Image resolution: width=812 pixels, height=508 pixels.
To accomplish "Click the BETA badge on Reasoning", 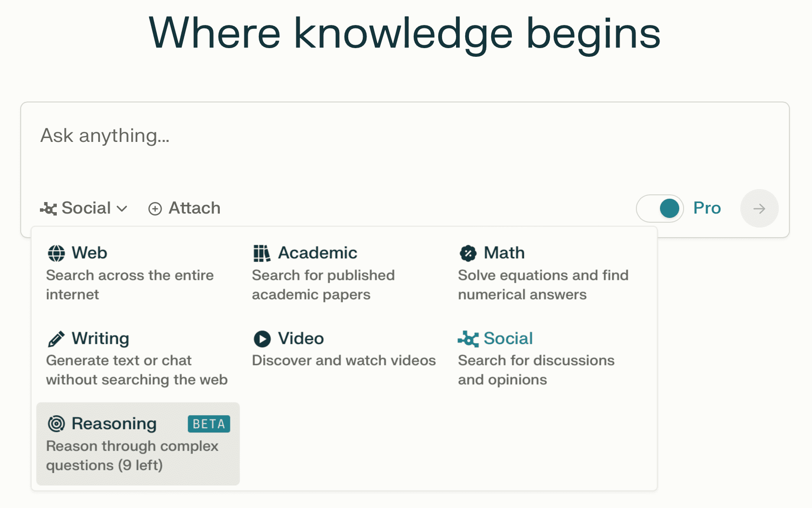I will [209, 424].
